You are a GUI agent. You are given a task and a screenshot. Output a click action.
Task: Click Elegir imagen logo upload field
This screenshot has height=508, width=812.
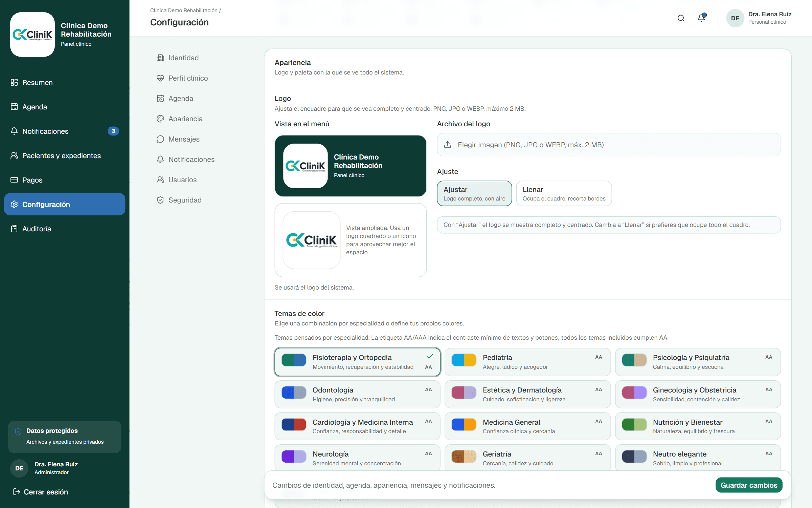point(609,145)
